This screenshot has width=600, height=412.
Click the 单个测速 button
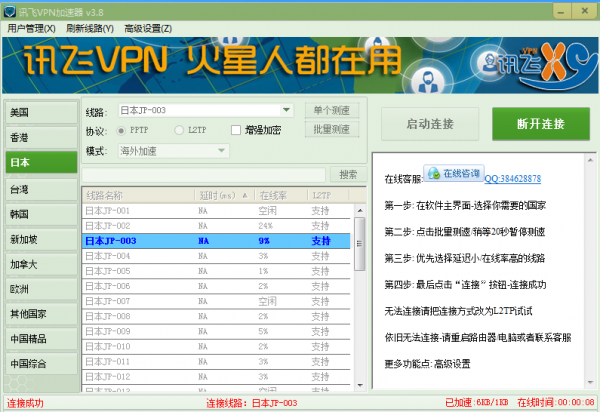click(x=332, y=110)
